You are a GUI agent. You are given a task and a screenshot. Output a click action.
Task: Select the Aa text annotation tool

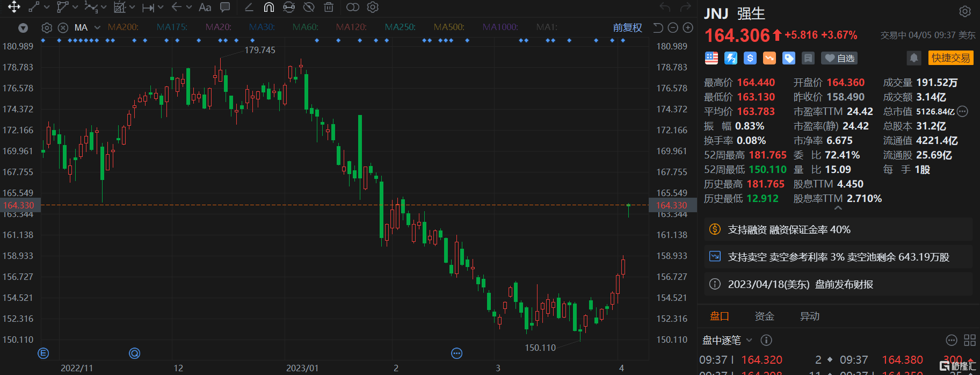(x=205, y=7)
